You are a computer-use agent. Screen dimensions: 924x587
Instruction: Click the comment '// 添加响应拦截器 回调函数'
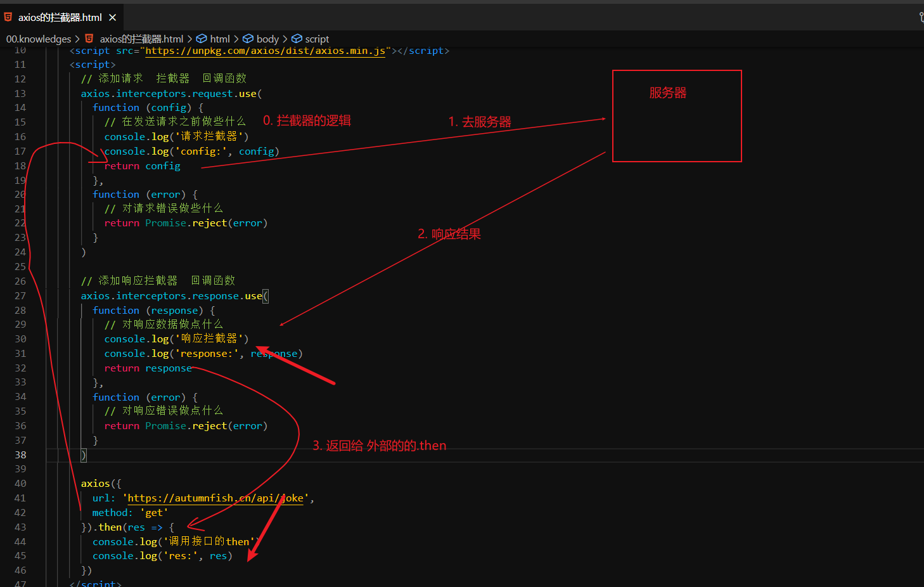click(x=158, y=281)
